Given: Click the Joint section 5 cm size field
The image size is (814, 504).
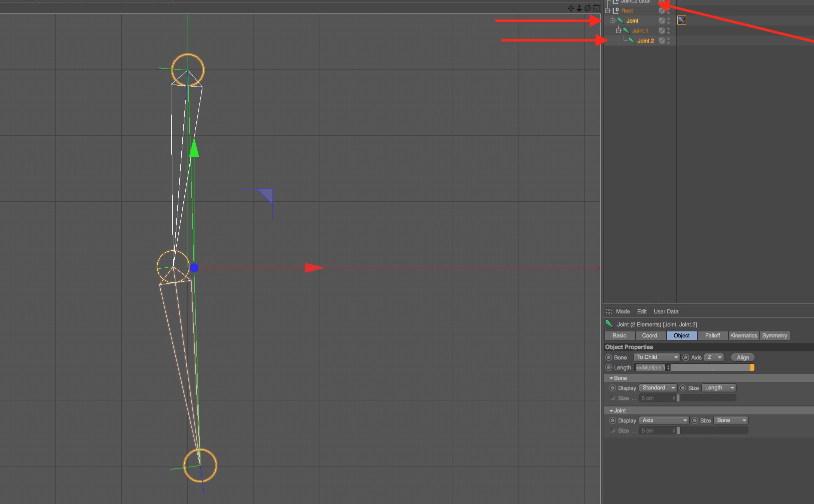Looking at the screenshot, I should (657, 431).
